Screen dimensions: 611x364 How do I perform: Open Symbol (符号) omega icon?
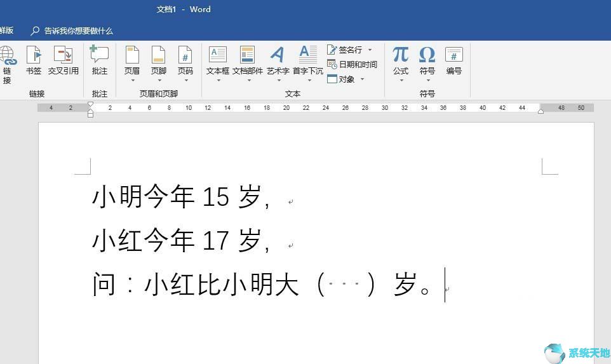click(x=427, y=55)
